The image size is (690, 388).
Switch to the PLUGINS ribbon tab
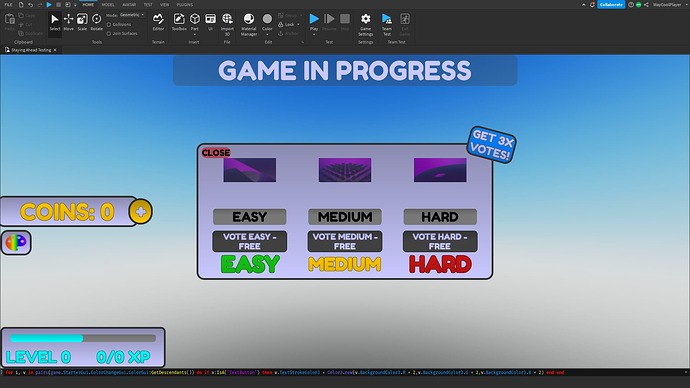point(184,4)
